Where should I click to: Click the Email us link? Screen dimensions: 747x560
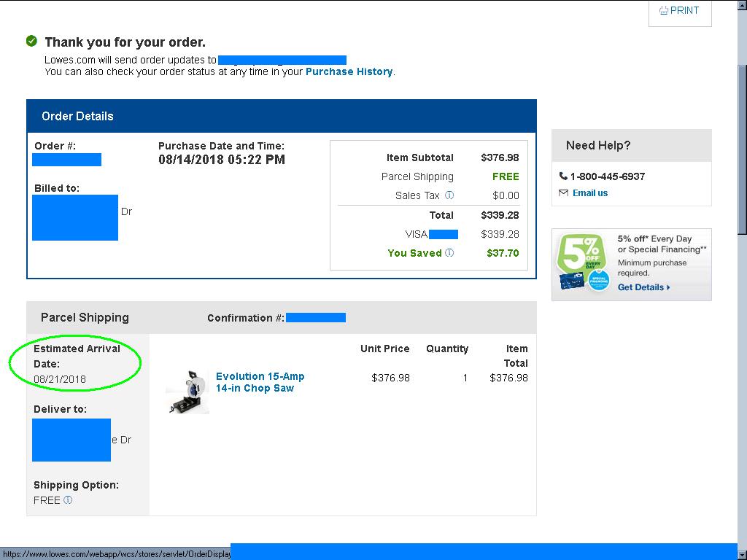pyautogui.click(x=590, y=192)
